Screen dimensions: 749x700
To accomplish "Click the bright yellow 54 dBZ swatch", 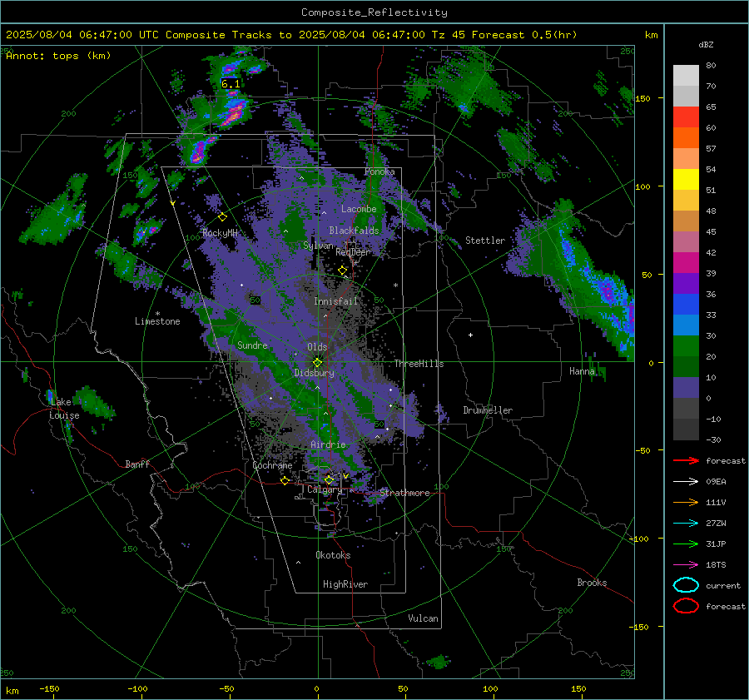I will tap(686, 179).
